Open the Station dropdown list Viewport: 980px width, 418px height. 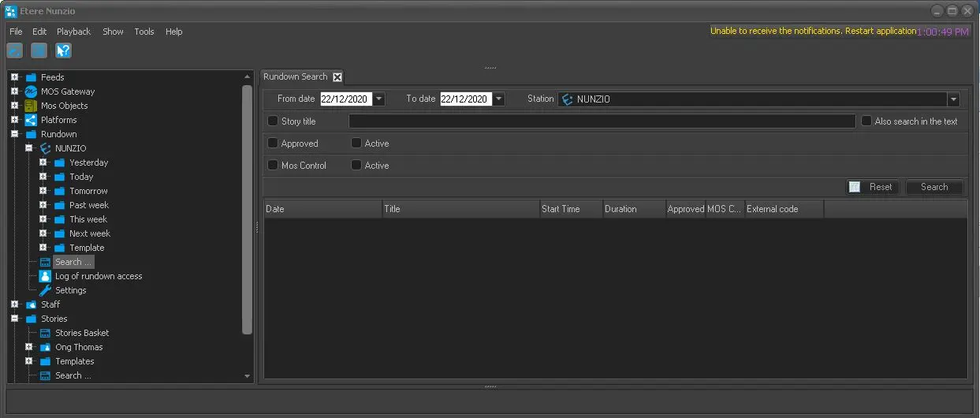coord(953,99)
